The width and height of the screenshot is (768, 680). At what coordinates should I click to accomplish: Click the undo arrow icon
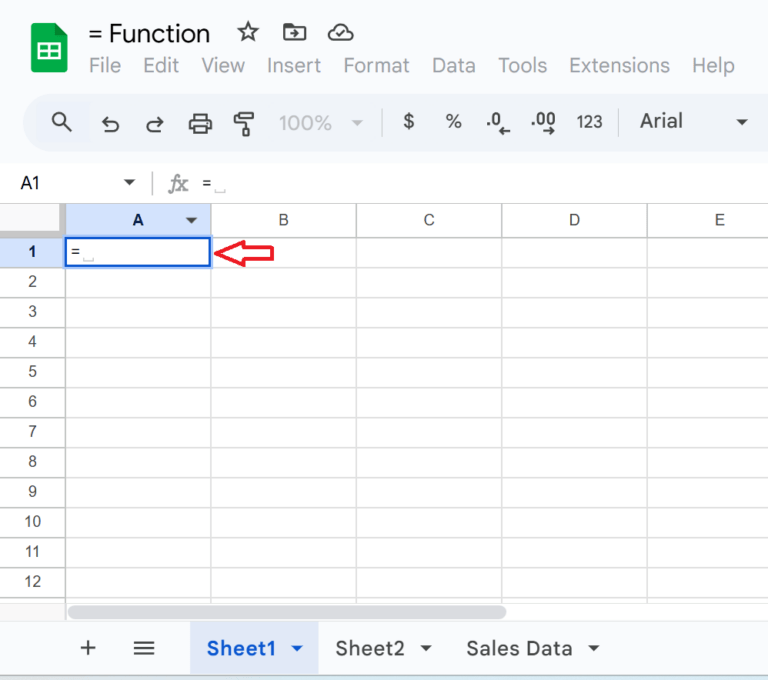click(x=111, y=123)
